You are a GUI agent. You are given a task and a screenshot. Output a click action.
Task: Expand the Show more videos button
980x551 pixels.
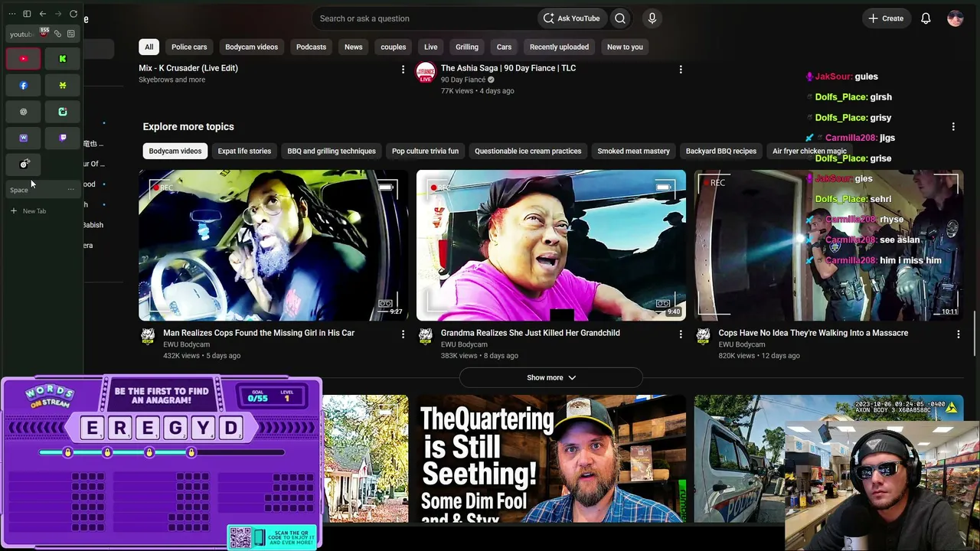pos(551,377)
